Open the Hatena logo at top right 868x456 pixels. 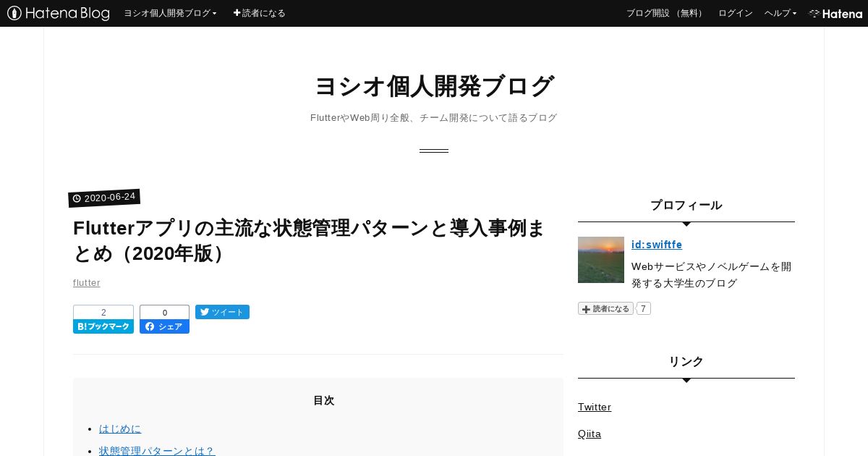[835, 13]
